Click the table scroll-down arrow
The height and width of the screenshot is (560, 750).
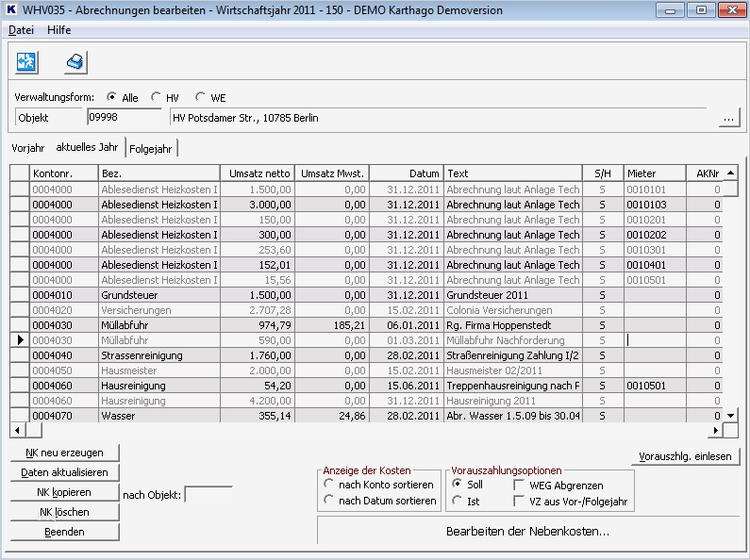(x=729, y=415)
